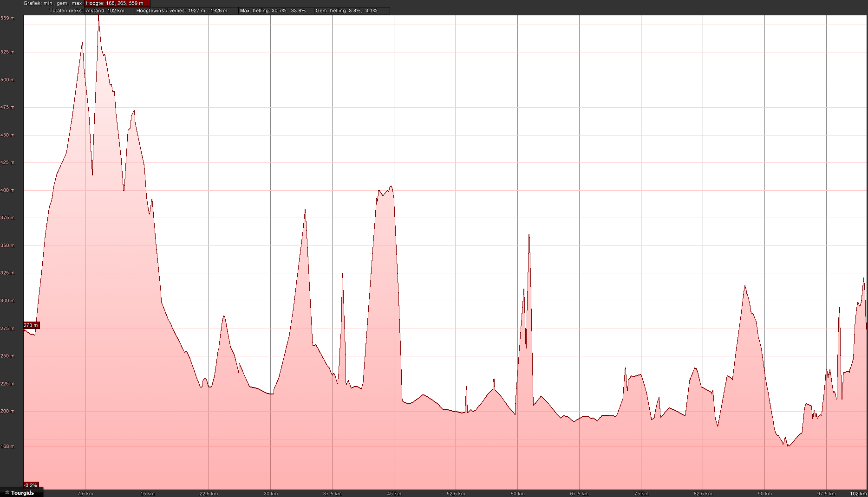
Task: Click the -0.2% gradient indicator label
Action: click(31, 485)
